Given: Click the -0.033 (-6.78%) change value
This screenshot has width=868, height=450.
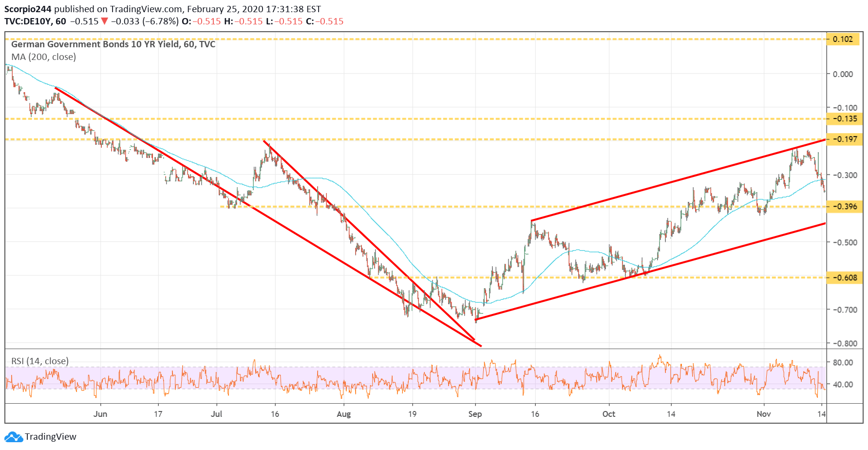Looking at the screenshot, I should pyautogui.click(x=145, y=21).
